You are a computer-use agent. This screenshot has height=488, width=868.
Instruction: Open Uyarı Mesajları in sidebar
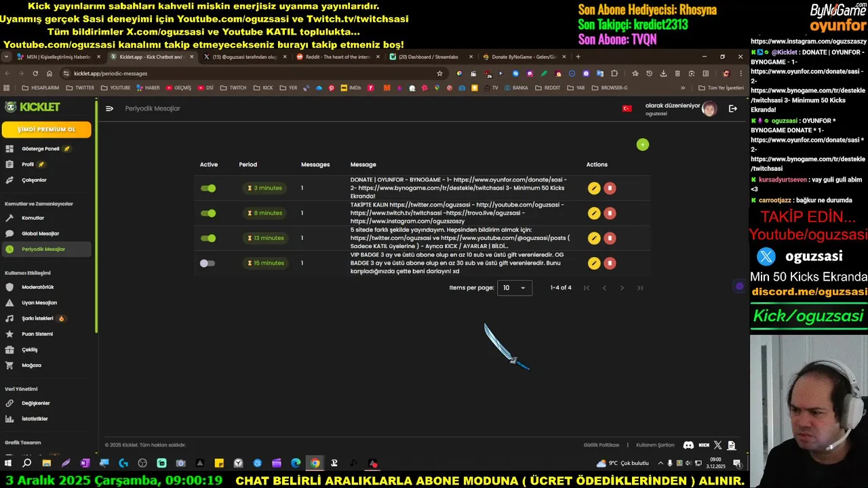[x=46, y=302]
